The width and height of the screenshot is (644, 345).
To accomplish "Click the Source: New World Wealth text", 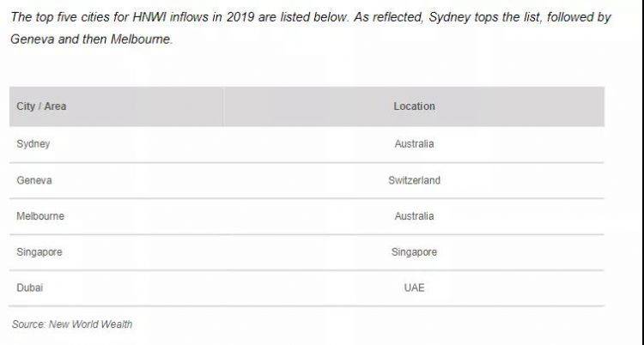I will pyautogui.click(x=72, y=324).
